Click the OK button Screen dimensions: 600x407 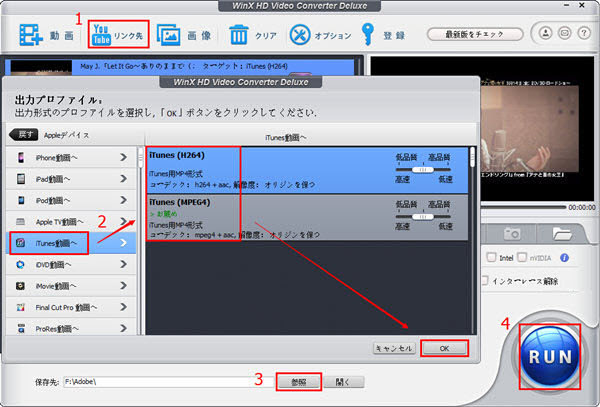444,348
